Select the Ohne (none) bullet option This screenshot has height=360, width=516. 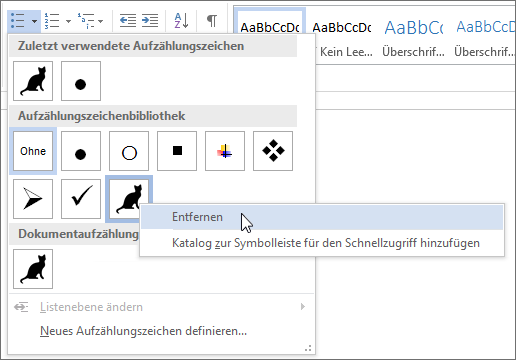[x=33, y=151]
